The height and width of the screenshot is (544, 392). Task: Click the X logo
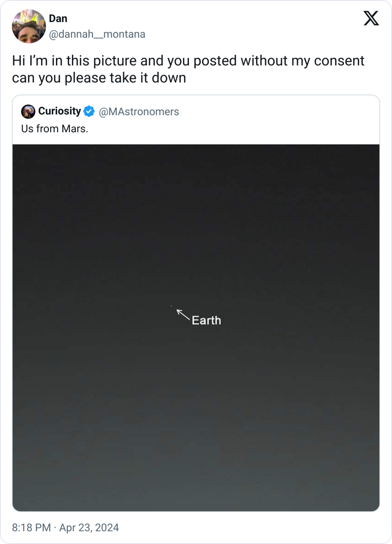371,19
